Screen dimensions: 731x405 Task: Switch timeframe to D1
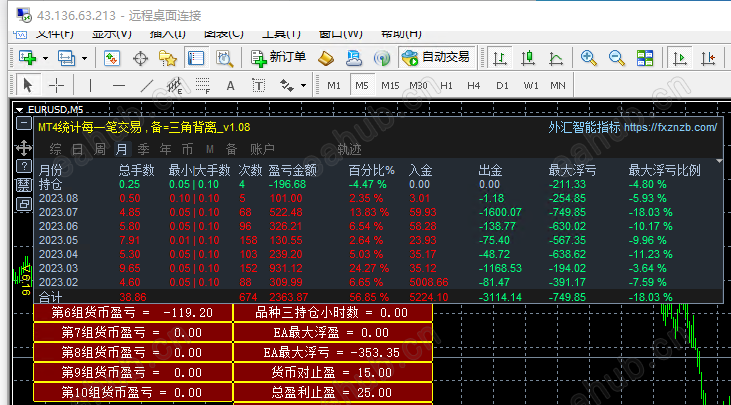tap(502, 86)
